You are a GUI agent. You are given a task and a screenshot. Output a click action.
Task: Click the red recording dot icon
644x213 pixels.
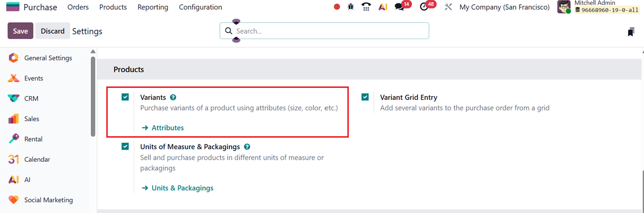point(337,7)
